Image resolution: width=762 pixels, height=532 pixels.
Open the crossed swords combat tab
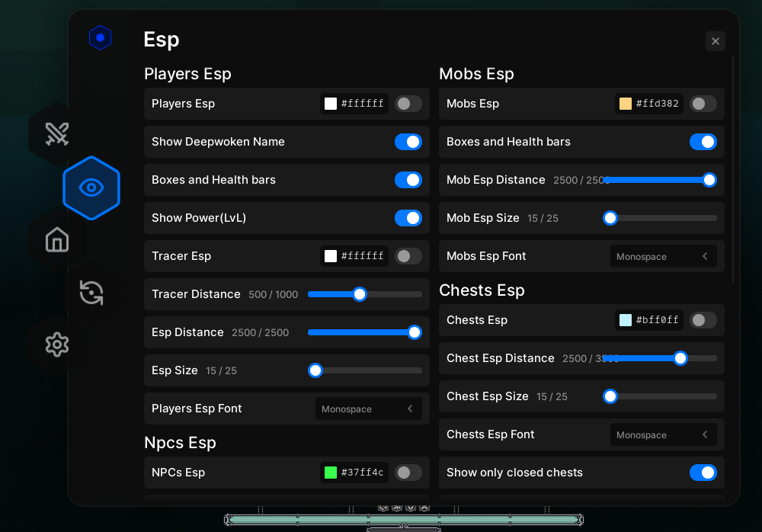(x=57, y=134)
